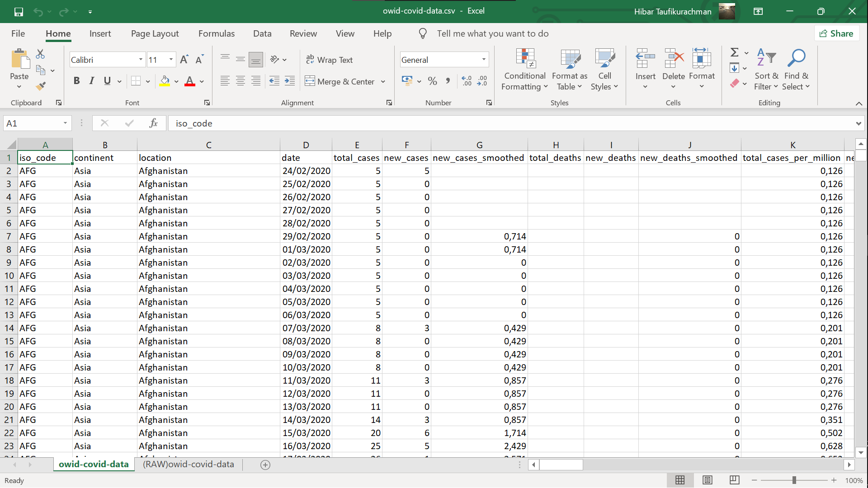
Task: Toggle Italic formatting
Action: click(x=92, y=81)
